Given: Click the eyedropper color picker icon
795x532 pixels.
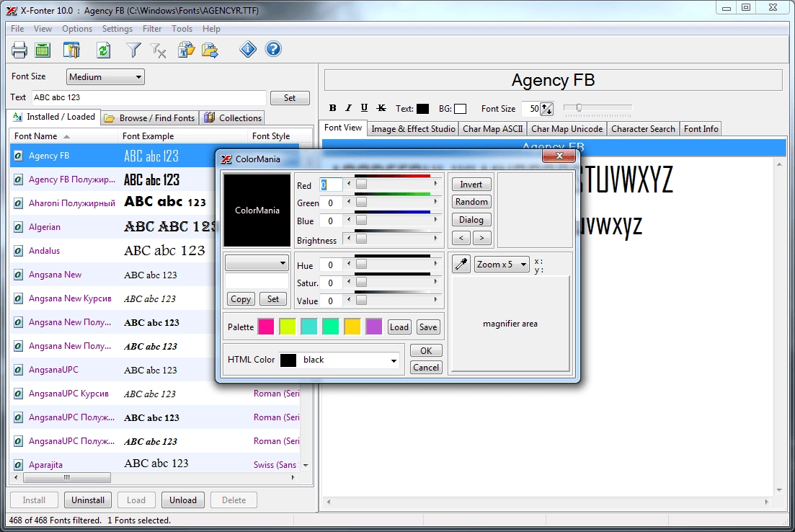Looking at the screenshot, I should pos(461,264).
